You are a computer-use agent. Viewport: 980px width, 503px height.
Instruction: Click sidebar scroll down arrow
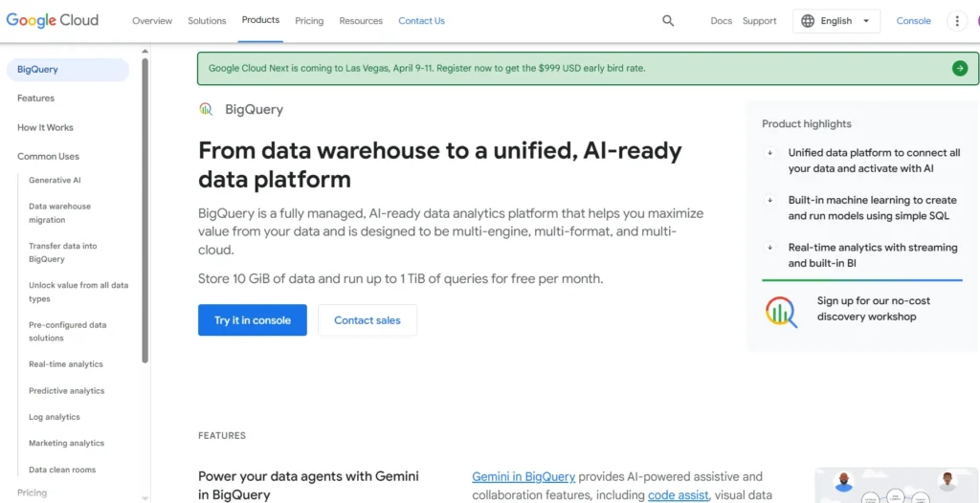(x=145, y=498)
